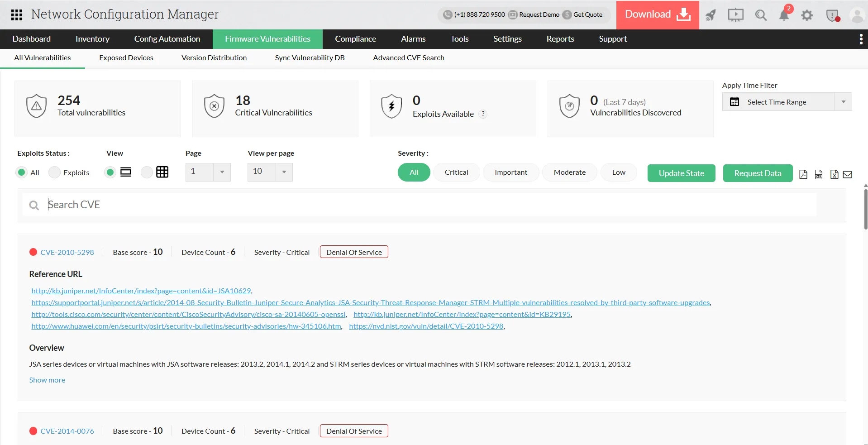Image resolution: width=868 pixels, height=445 pixels.
Task: Open the View per page dropdown
Action: [x=270, y=172]
